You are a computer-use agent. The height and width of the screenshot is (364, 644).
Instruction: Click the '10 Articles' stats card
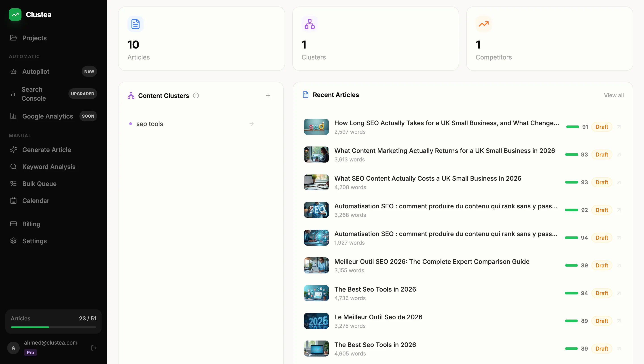201,39
